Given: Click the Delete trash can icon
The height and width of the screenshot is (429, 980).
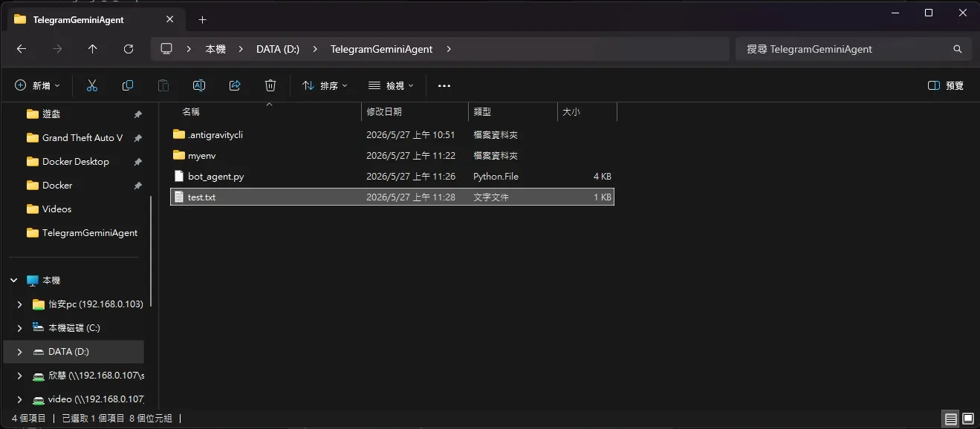Looking at the screenshot, I should 270,85.
